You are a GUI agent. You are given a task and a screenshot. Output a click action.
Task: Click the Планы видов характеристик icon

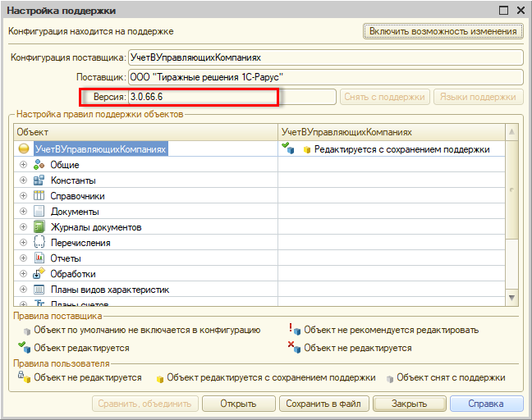[x=39, y=290]
